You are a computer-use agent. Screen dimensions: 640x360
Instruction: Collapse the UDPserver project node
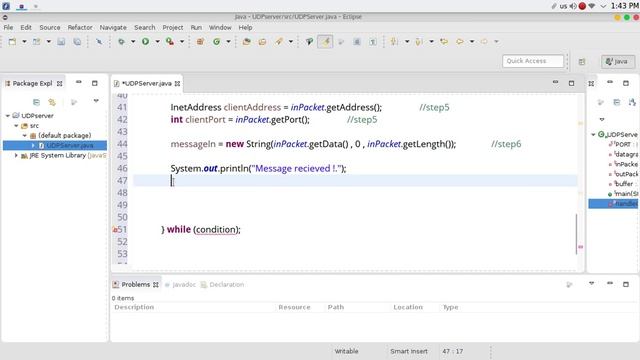[x=8, y=116]
